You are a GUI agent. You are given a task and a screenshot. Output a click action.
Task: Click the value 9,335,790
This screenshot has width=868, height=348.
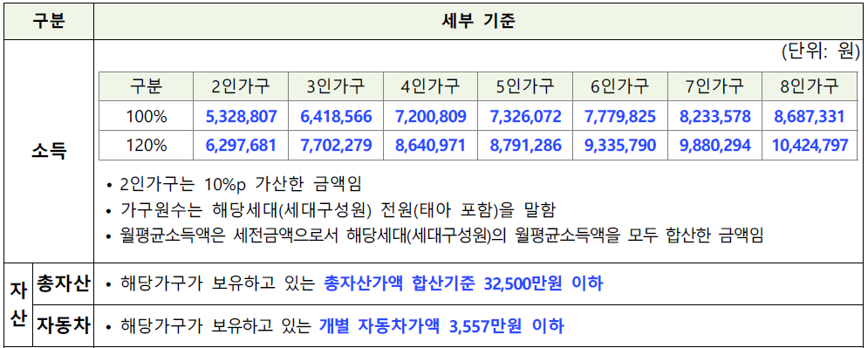tap(620, 146)
